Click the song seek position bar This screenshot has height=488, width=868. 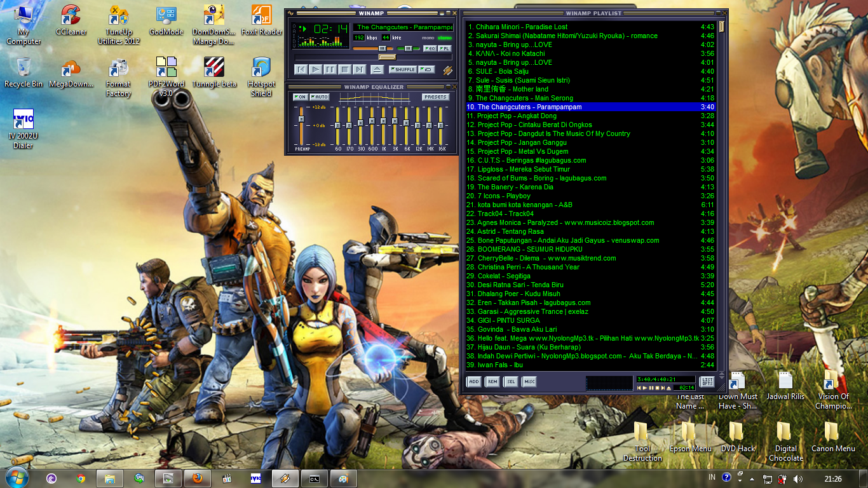[374, 57]
